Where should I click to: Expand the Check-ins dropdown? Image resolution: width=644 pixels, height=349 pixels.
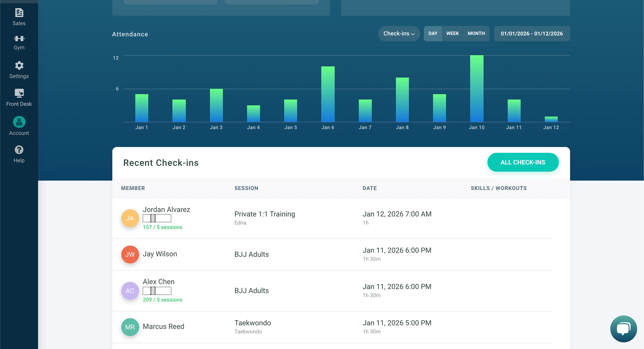399,33
